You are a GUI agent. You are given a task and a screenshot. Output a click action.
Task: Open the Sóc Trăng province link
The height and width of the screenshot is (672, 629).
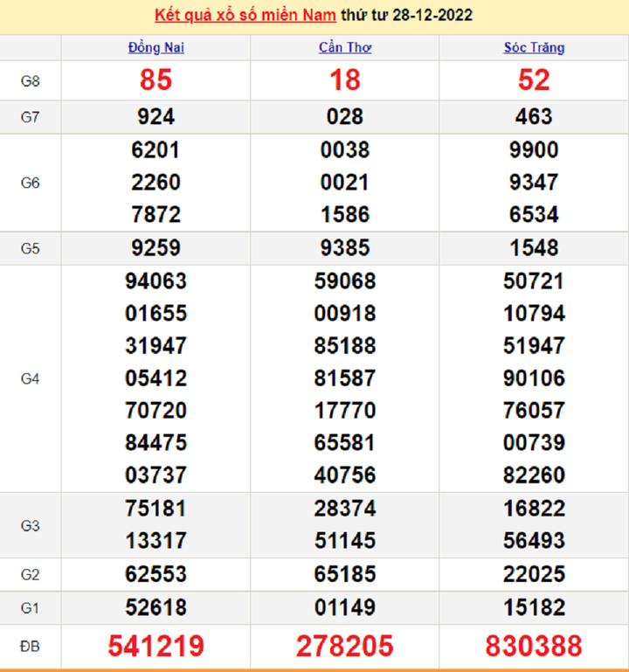[534, 47]
